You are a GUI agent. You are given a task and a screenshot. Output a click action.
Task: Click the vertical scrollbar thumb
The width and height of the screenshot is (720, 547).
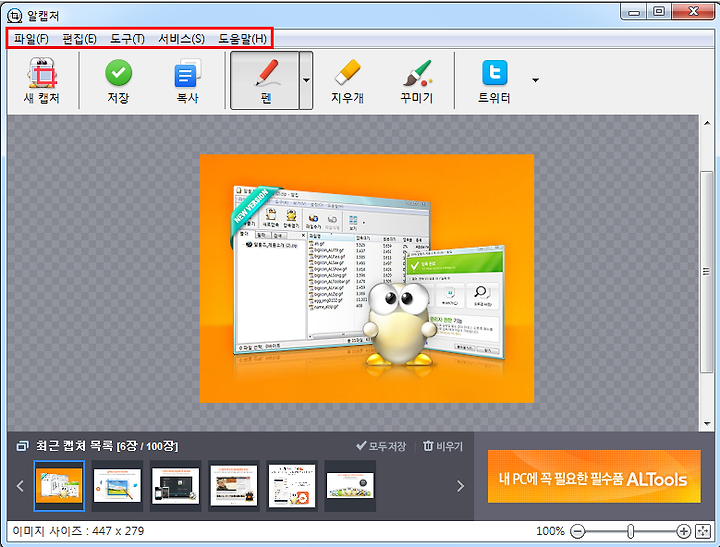click(x=707, y=272)
